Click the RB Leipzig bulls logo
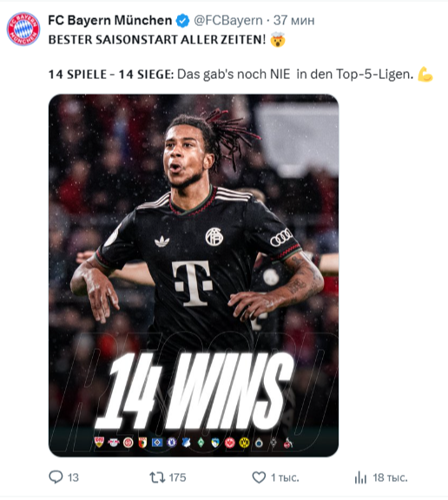This screenshot has width=448, height=500. tap(114, 443)
